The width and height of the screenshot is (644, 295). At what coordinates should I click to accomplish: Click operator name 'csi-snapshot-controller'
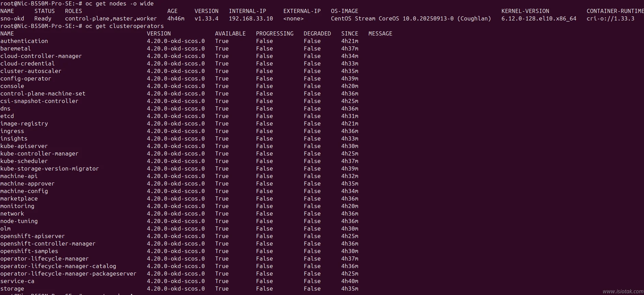coord(40,101)
